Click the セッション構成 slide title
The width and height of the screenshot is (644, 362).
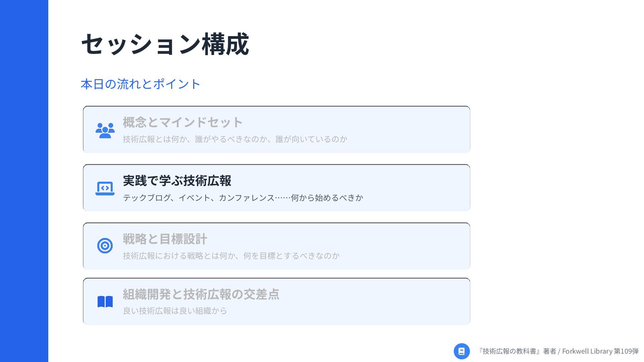click(x=165, y=44)
